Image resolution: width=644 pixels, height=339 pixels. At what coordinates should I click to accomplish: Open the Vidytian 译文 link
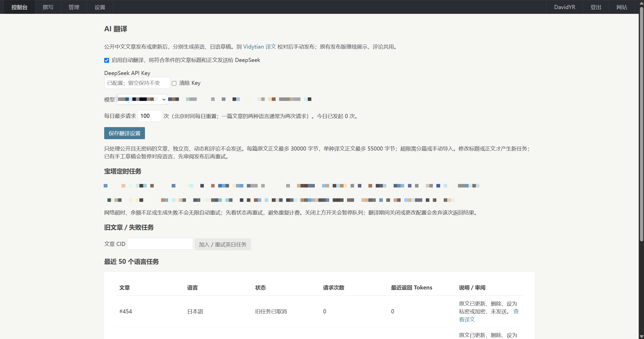point(259,47)
